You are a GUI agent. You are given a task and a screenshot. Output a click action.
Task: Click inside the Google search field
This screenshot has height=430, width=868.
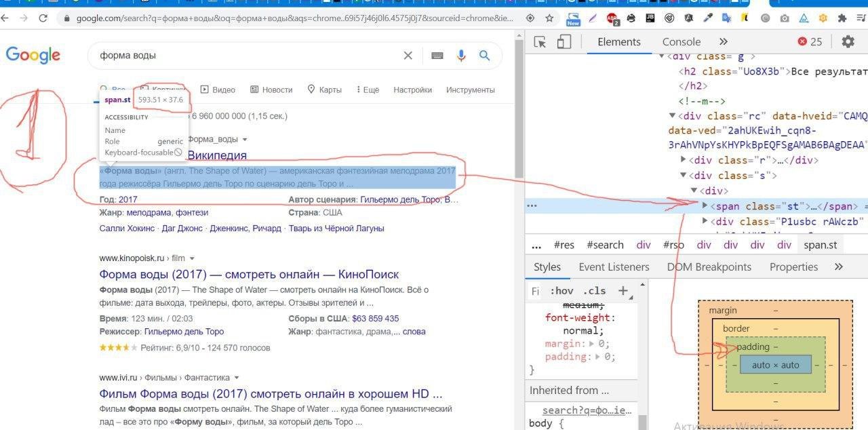point(248,56)
